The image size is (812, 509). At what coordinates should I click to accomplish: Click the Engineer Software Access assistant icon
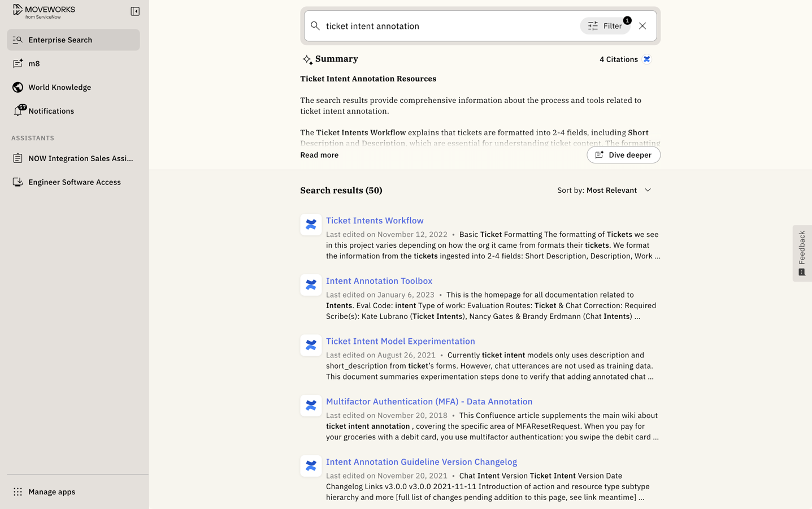pos(18,182)
